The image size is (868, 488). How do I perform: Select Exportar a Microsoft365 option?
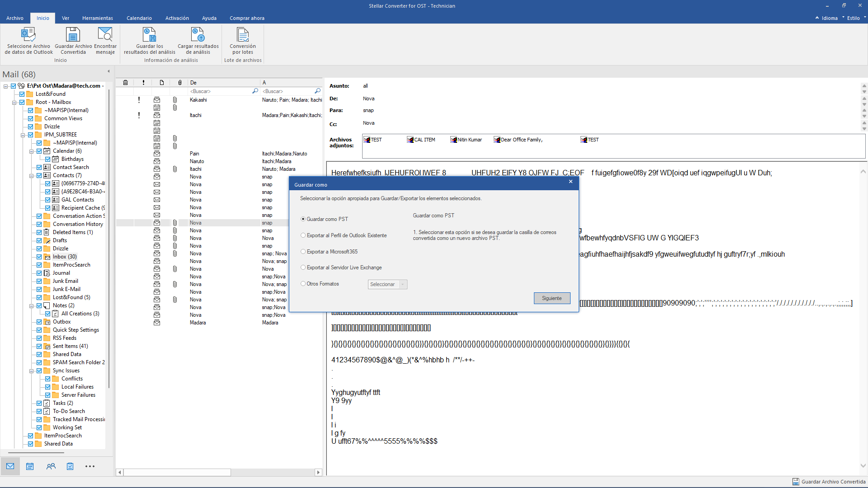pos(303,252)
